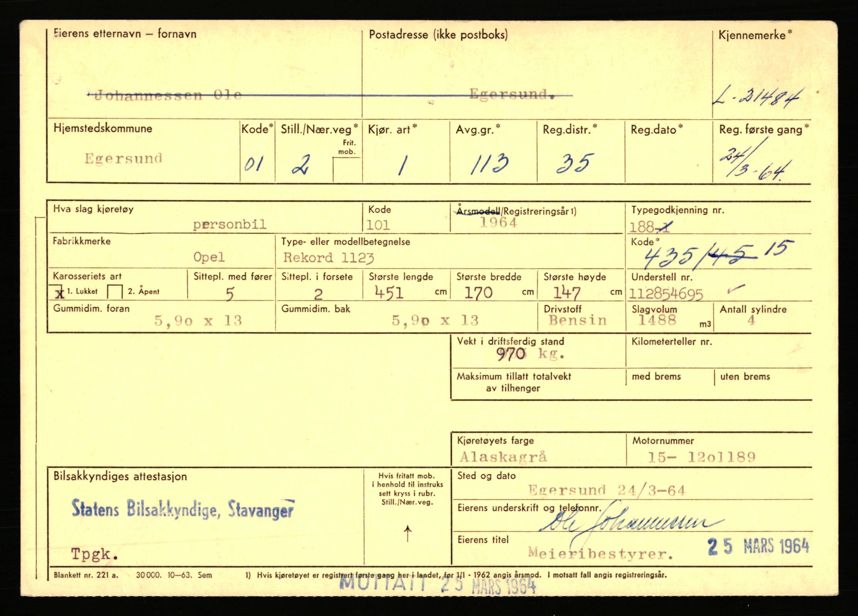Click the model 'Rekord 1123'

coord(329,257)
